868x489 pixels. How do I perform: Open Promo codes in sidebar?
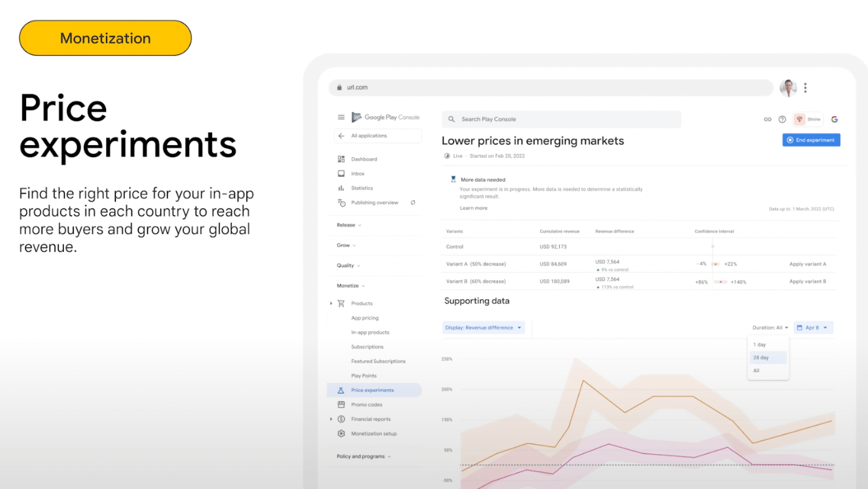pyautogui.click(x=366, y=405)
